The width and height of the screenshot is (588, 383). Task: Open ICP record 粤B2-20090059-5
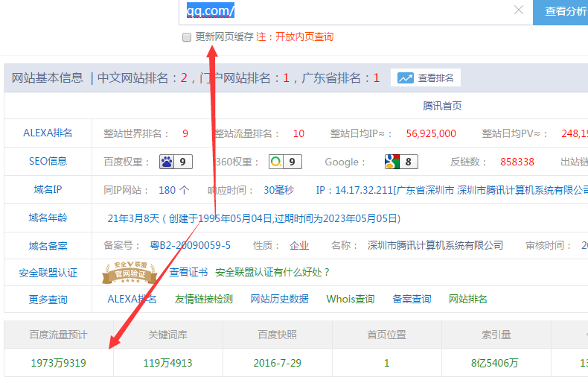(x=190, y=246)
